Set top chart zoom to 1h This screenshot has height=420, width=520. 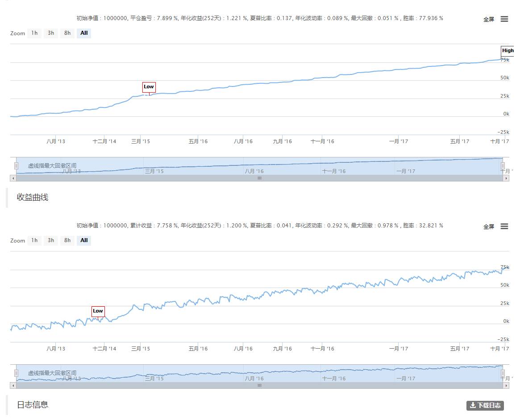34,33
